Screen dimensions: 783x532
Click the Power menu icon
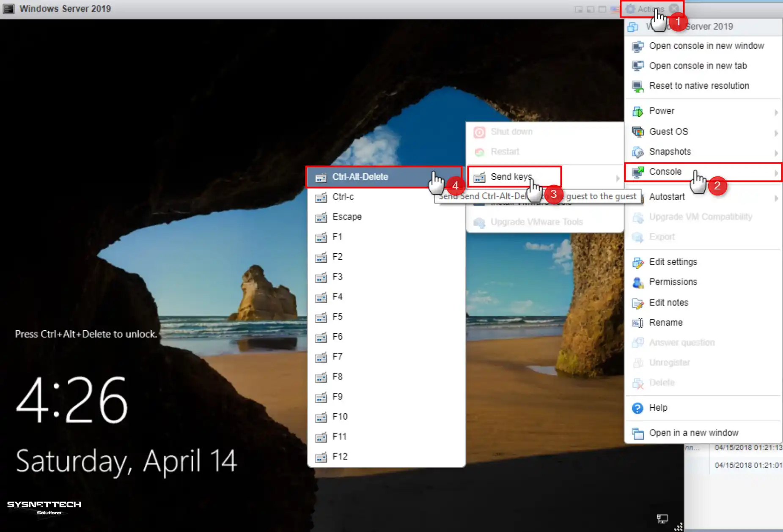point(637,111)
